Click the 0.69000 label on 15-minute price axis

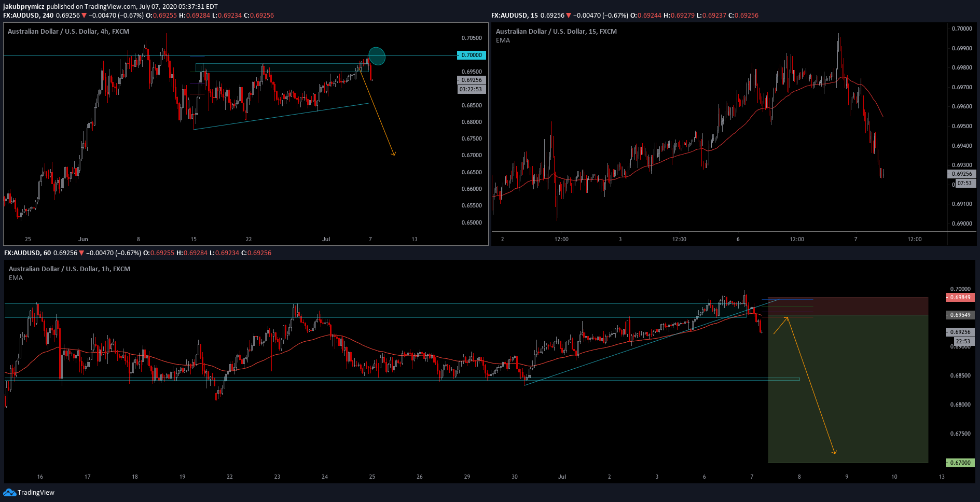point(961,224)
